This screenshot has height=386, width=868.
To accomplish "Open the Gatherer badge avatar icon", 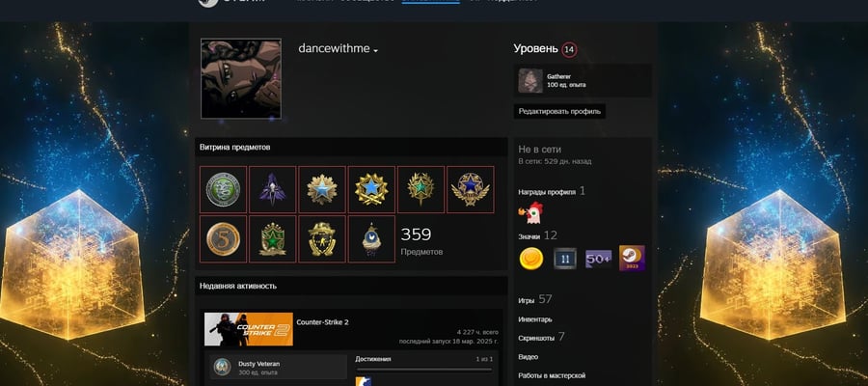I will (x=530, y=80).
